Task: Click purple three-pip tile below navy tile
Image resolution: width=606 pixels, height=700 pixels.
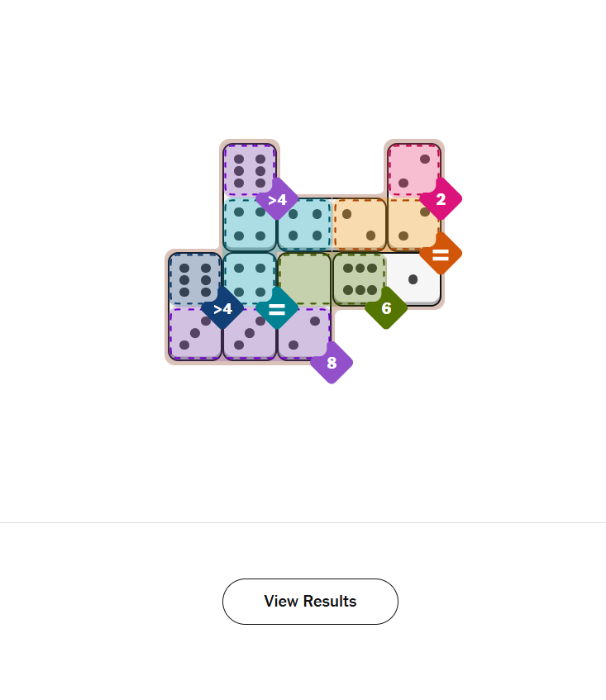Action: (195, 333)
